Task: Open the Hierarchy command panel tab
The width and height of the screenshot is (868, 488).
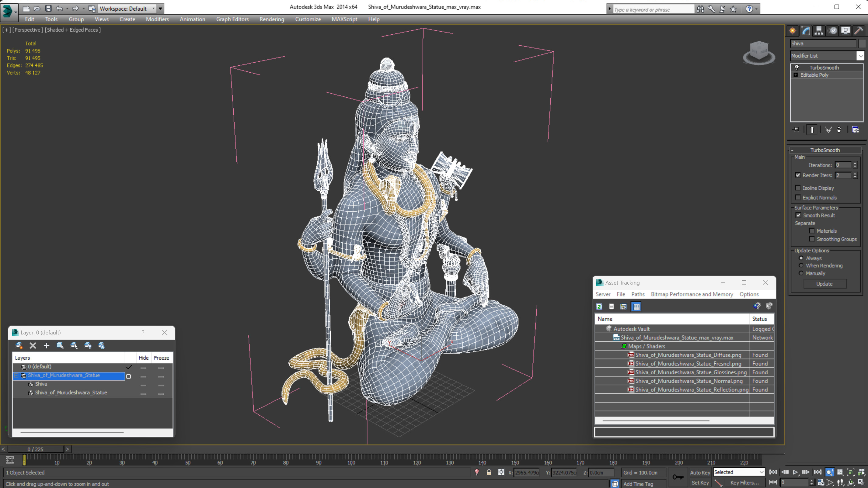Action: coord(819,31)
